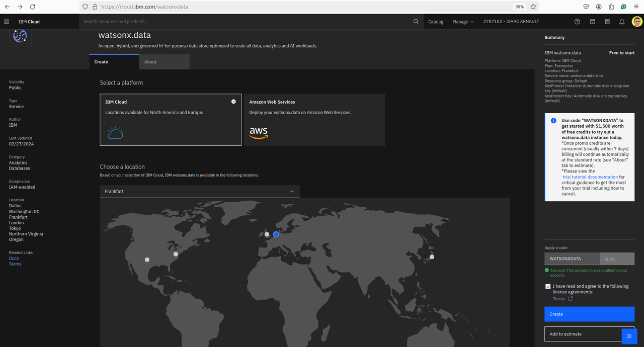Open the Firefox application menu
The width and height of the screenshot is (644, 347).
(636, 7)
